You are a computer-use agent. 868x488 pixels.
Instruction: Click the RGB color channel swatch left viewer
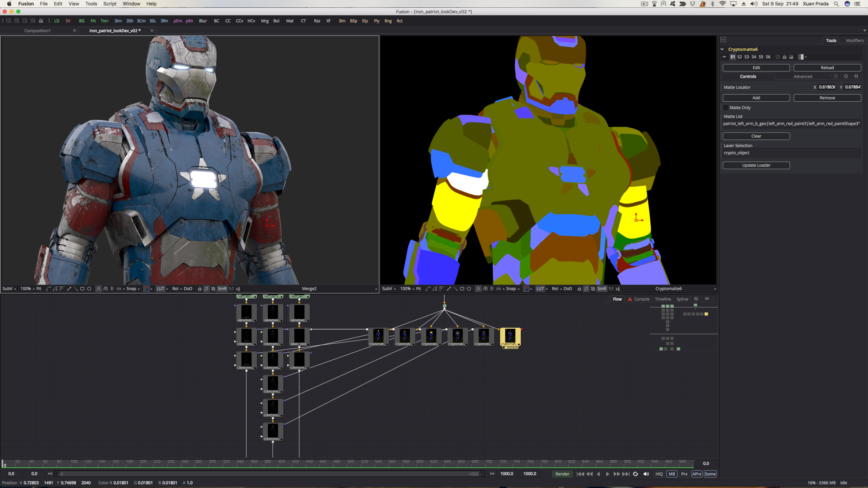tap(147, 289)
